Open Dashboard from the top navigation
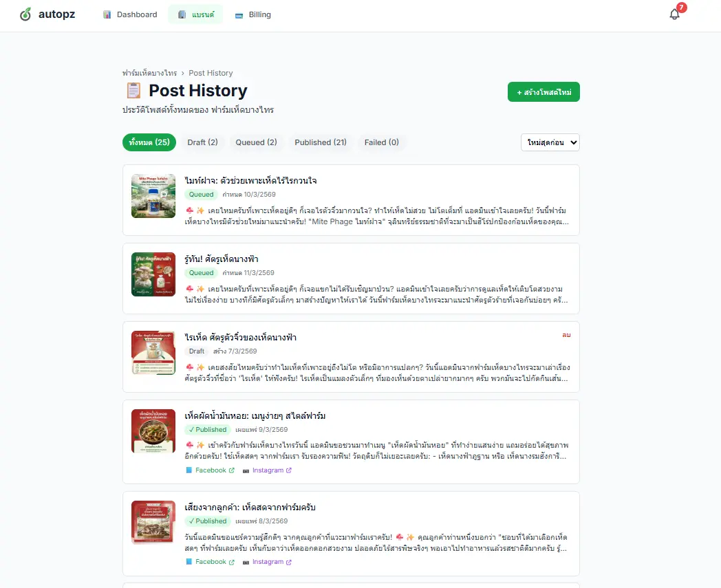The height and width of the screenshot is (588, 721). point(130,14)
